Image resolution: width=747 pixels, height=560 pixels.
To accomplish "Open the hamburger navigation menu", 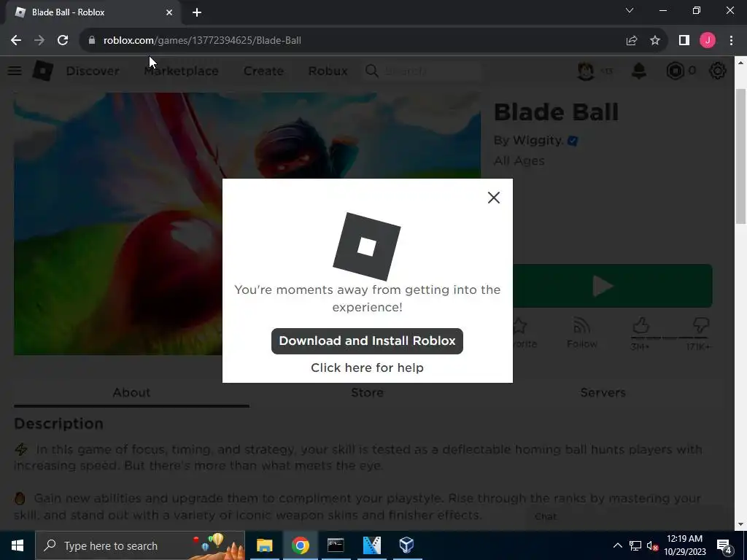I will pyautogui.click(x=15, y=71).
